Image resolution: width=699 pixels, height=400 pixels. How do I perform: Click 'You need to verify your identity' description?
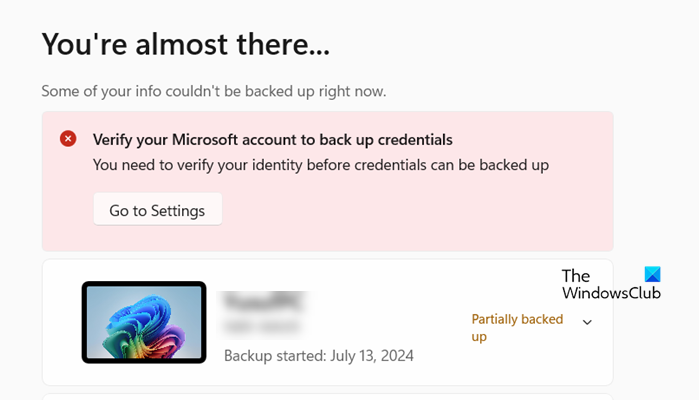click(x=320, y=164)
